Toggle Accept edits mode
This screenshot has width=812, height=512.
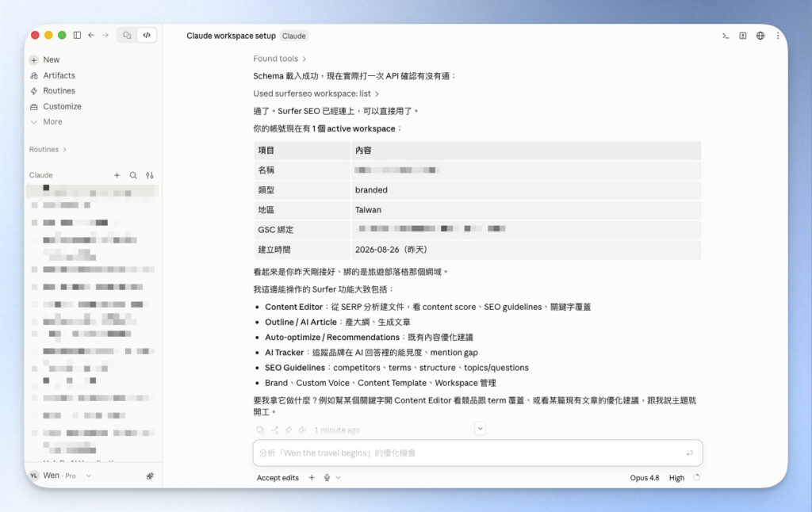278,478
